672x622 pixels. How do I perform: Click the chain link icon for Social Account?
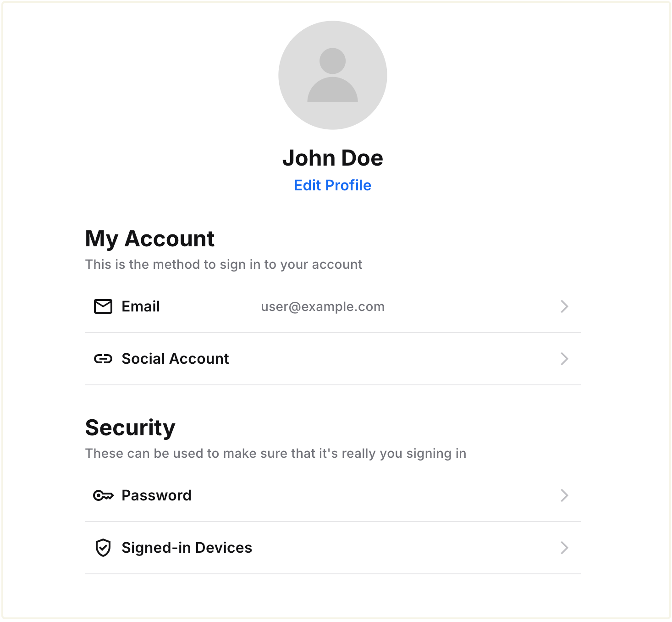(x=103, y=359)
